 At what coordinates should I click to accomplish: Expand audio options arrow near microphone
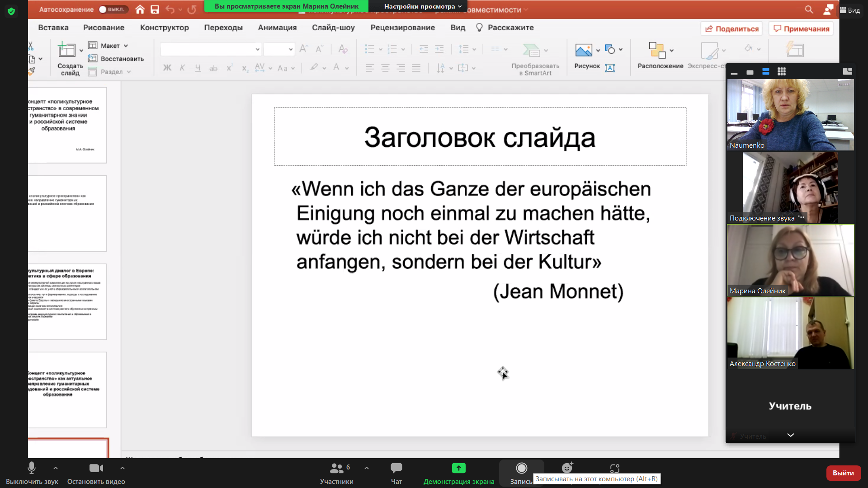[x=55, y=468]
